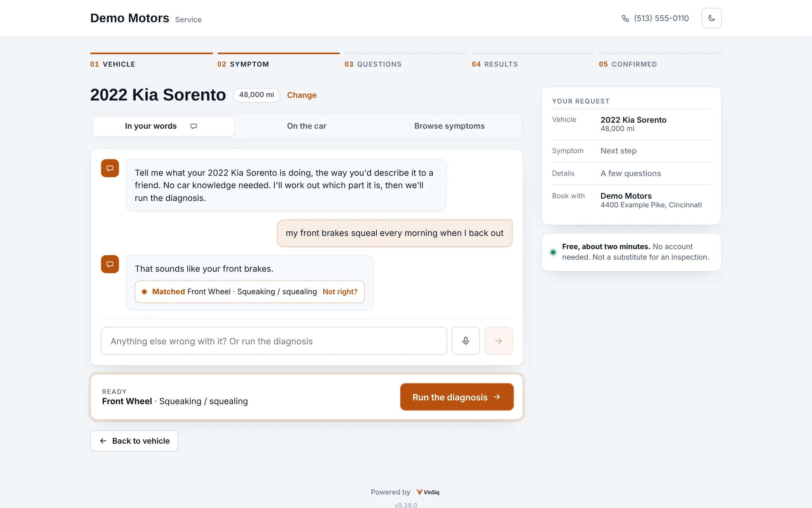Screen dimensions: 812x508
Task: Open the 'Browse symptoms' tab
Action: click(x=449, y=126)
